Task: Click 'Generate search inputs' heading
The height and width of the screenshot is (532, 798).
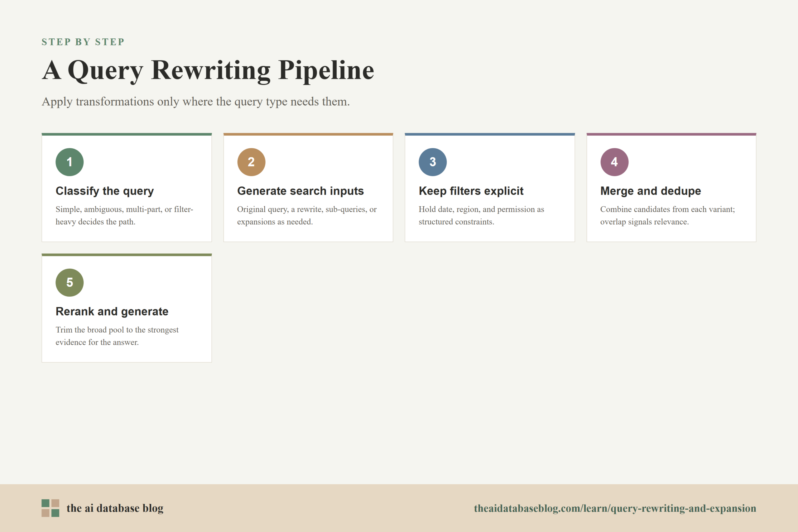Action: coord(300,191)
